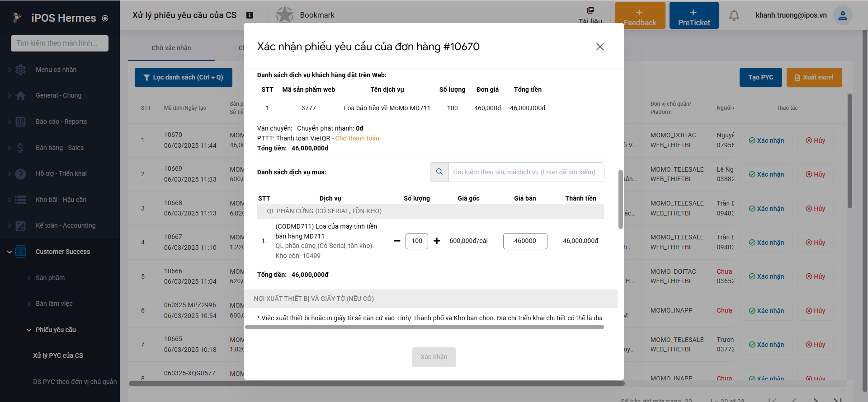
Task: Open the Kế toán - Accounting menu label
Action: pyautogui.click(x=66, y=225)
